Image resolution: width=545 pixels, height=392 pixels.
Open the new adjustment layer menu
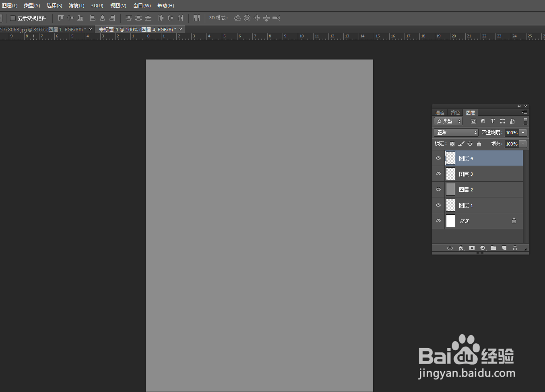483,248
